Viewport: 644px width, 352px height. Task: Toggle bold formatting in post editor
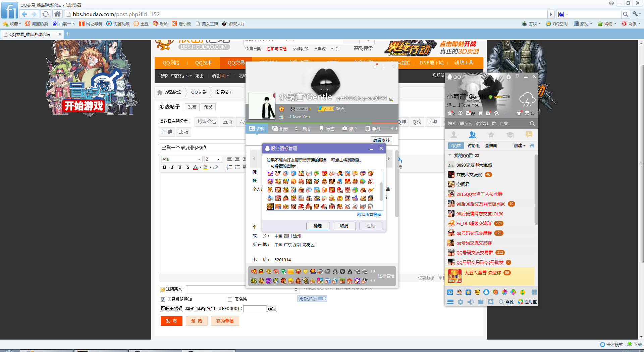point(164,167)
